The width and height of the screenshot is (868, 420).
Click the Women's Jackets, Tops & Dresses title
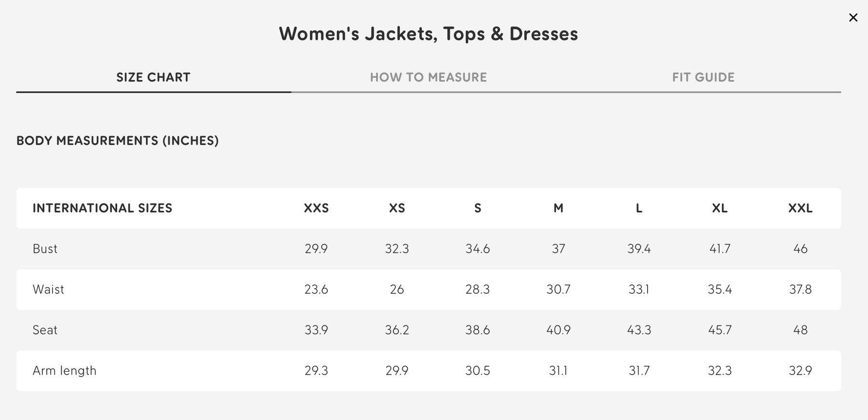[428, 34]
